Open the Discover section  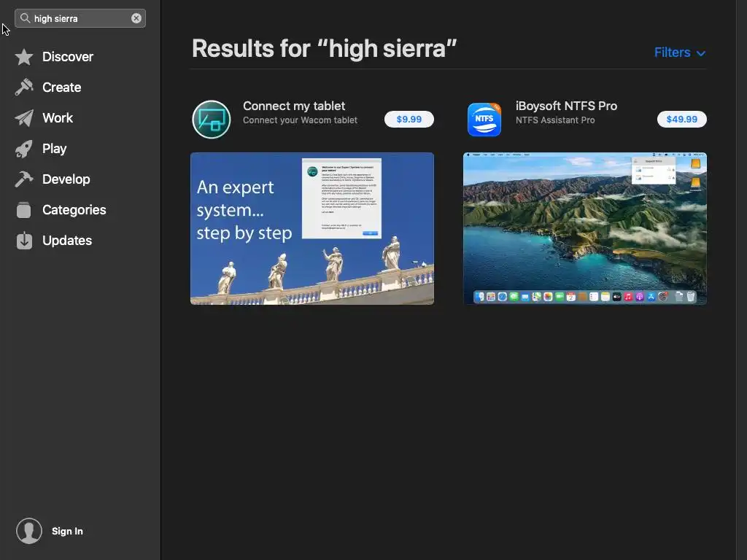click(x=68, y=57)
